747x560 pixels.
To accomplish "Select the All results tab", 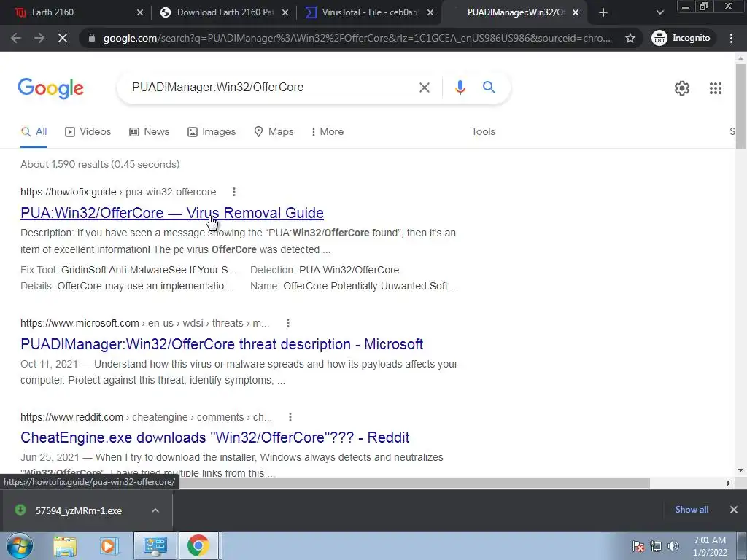I will pos(34,132).
